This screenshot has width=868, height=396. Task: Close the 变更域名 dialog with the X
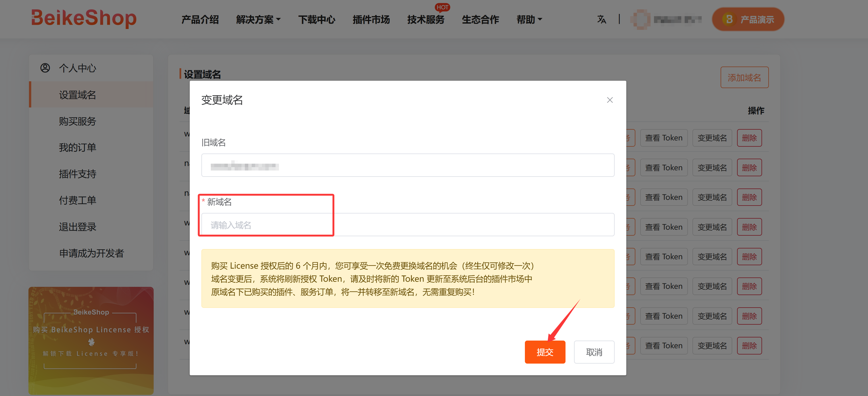(x=610, y=100)
